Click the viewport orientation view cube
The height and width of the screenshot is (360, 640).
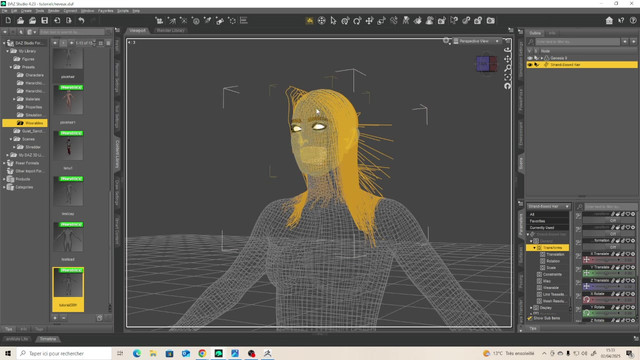pos(487,64)
